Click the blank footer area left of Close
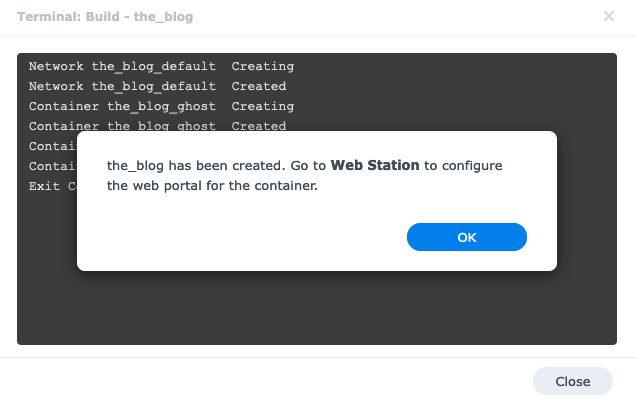This screenshot has width=636, height=403. point(270,381)
